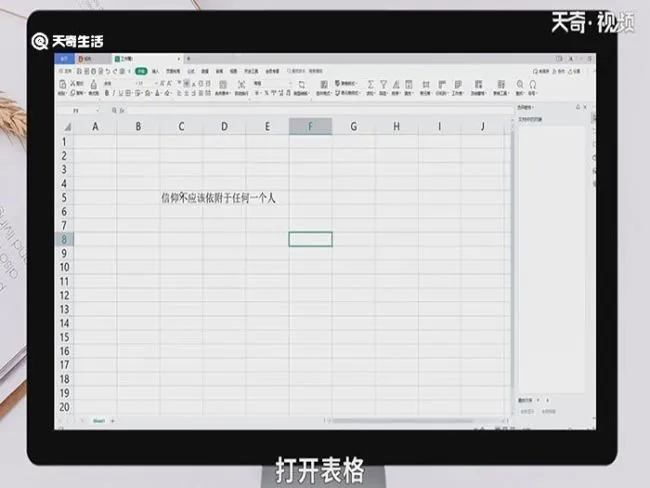Image resolution: width=650 pixels, height=488 pixels.
Task: Select column header F
Action: pos(310,126)
